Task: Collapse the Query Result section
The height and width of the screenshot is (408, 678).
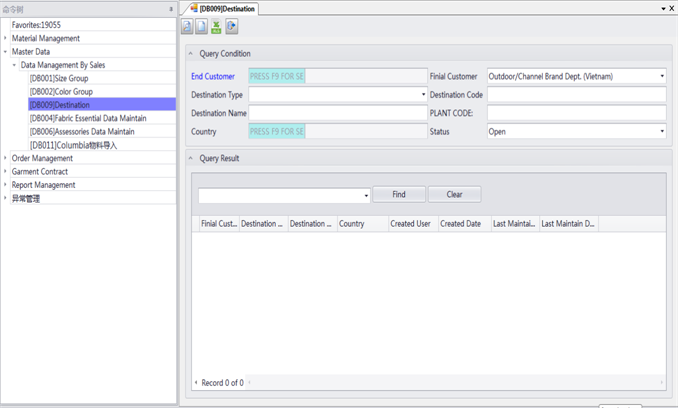Action: (x=191, y=158)
